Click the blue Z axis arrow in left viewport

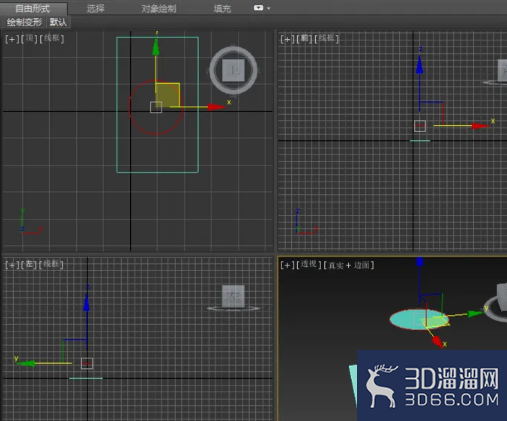pos(87,302)
